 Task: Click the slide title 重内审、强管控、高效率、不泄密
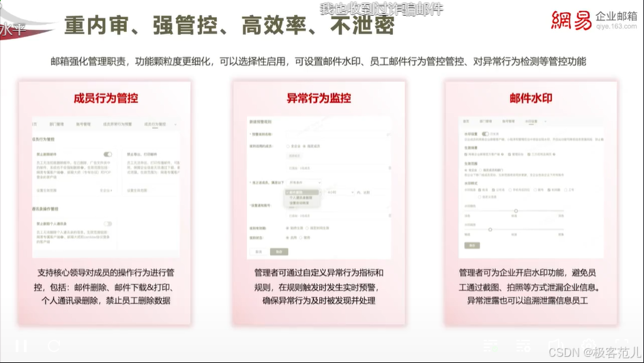[x=229, y=25]
